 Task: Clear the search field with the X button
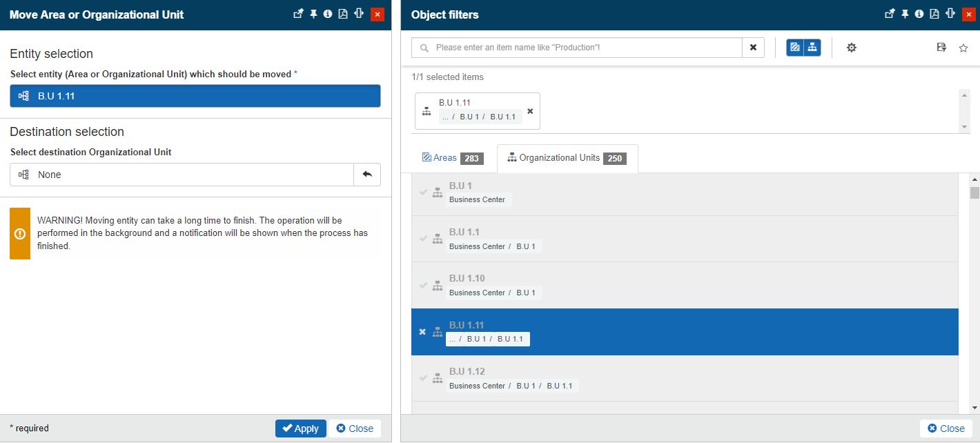click(753, 48)
